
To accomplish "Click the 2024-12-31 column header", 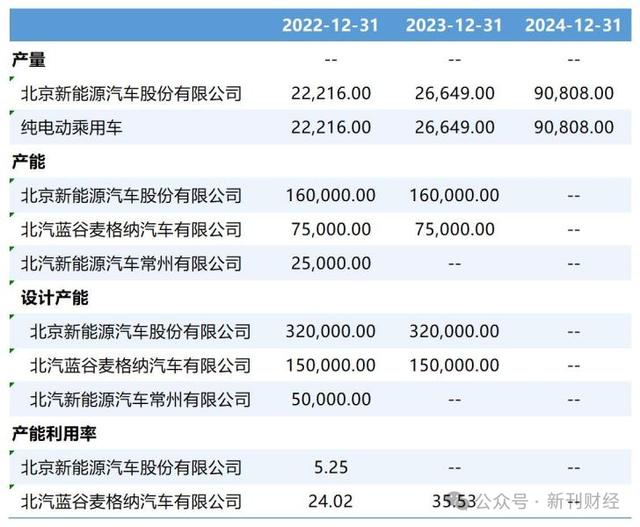I will click(x=573, y=25).
